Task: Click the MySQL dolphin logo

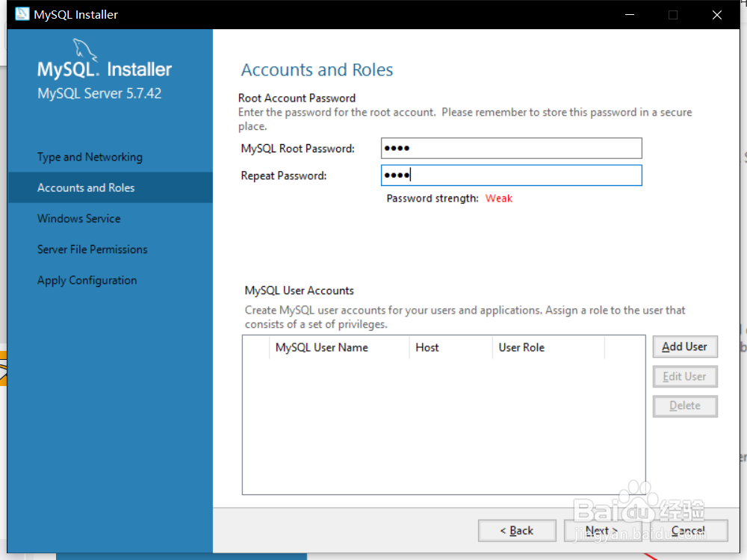Action: pos(85,50)
